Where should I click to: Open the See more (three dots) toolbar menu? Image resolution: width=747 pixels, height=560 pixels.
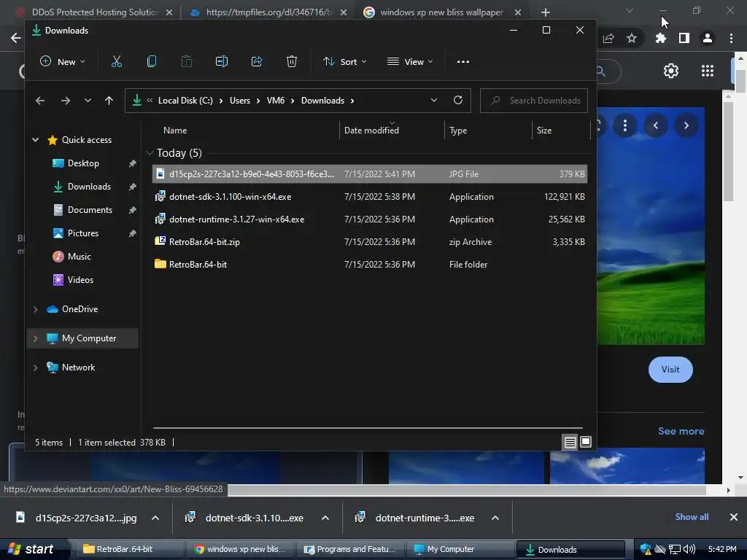(463, 61)
